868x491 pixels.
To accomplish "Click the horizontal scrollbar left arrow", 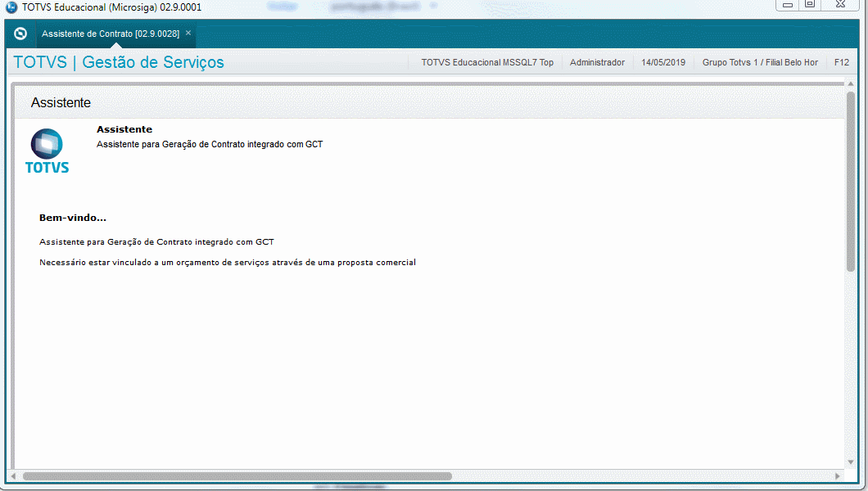I will pos(13,476).
